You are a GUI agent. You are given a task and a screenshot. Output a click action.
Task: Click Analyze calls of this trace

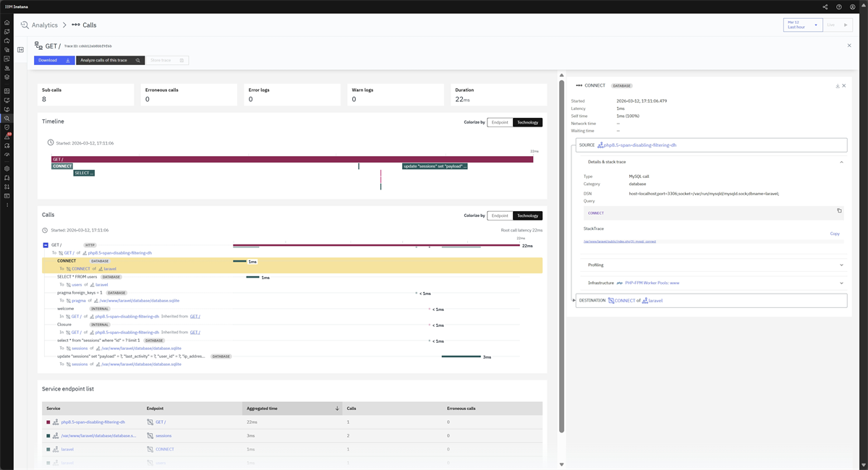110,61
